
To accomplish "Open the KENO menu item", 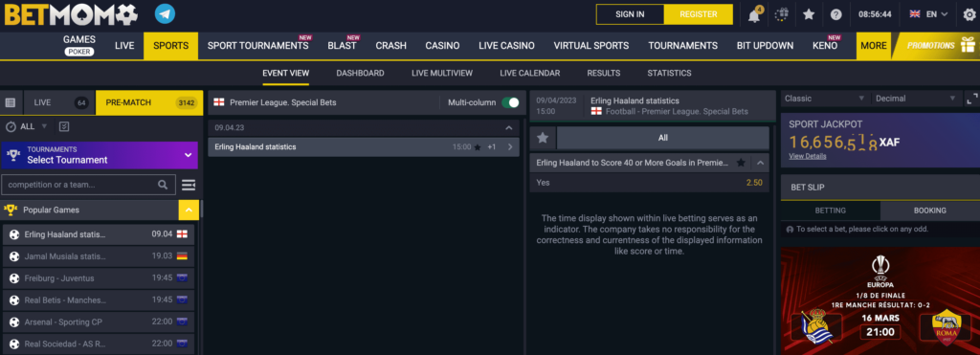I will tap(825, 46).
